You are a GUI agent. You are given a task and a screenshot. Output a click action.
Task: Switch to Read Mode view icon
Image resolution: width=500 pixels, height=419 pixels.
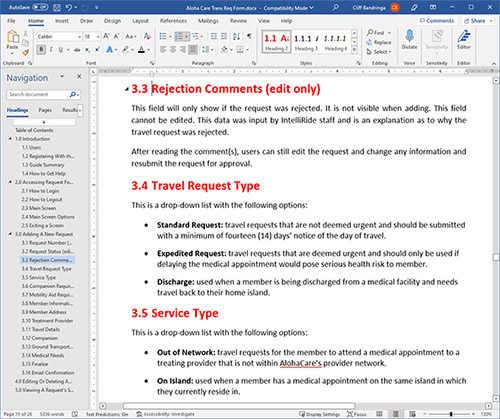pyautogui.click(x=379, y=414)
